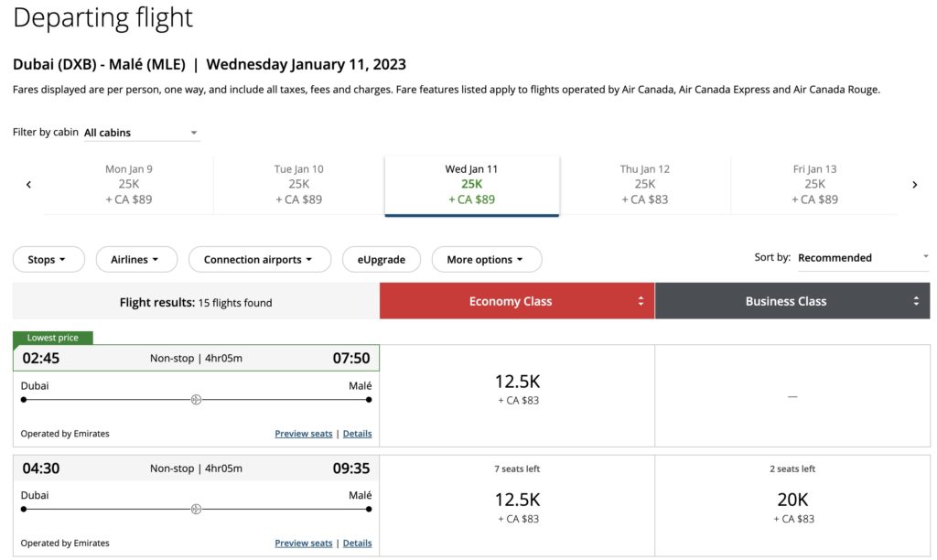
Task: Open the More options menu
Action: click(x=486, y=260)
